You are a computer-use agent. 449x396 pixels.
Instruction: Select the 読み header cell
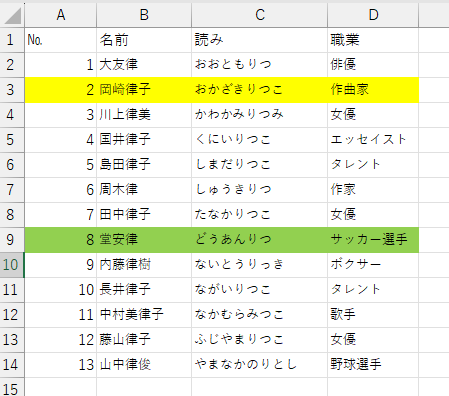tap(260, 40)
